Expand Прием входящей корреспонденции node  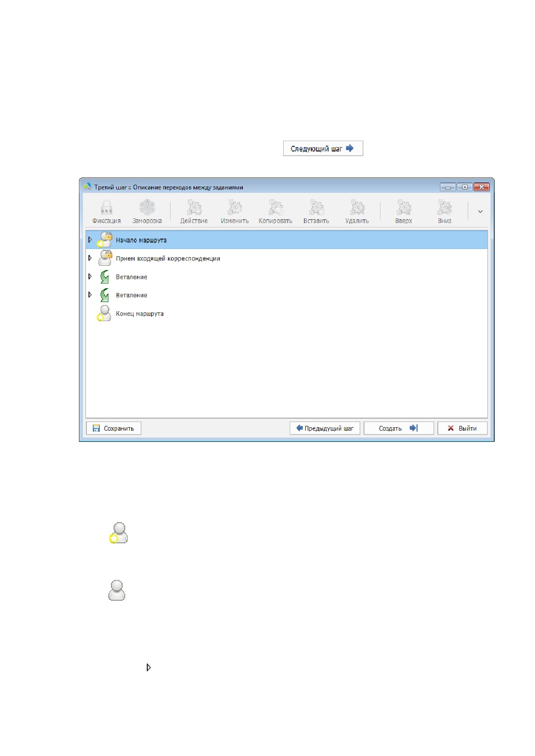click(90, 258)
